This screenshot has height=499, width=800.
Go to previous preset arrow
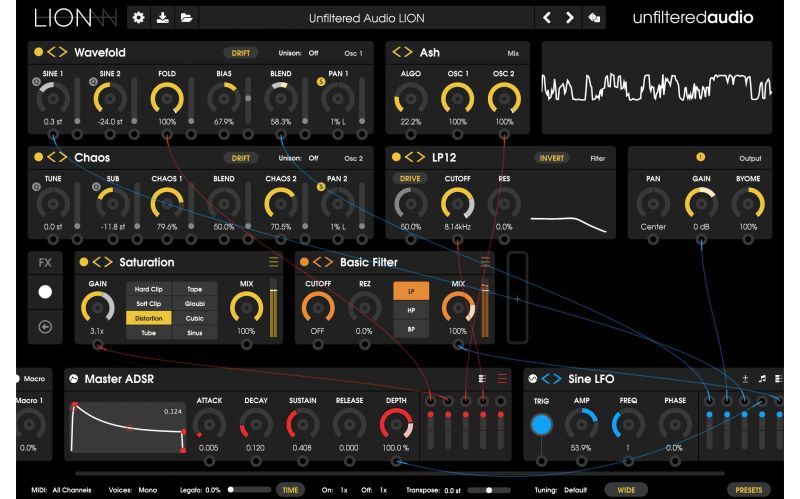tap(546, 18)
